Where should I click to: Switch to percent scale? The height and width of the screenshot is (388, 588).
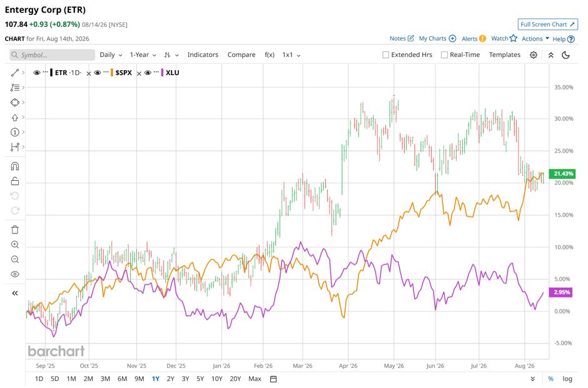(550, 379)
